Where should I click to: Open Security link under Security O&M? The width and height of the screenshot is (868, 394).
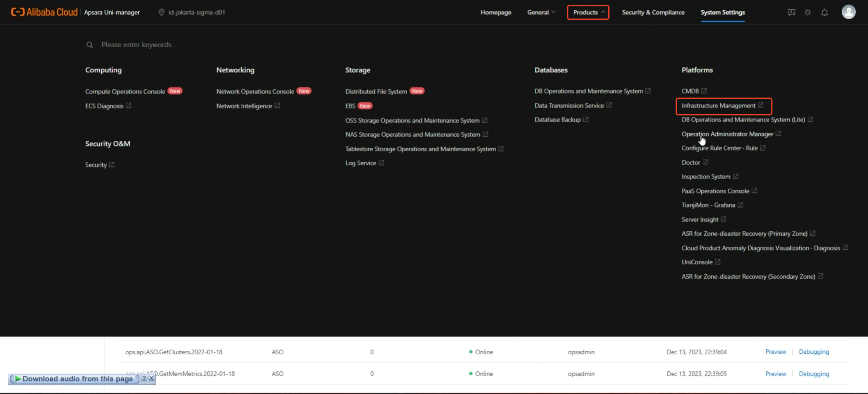pos(96,164)
